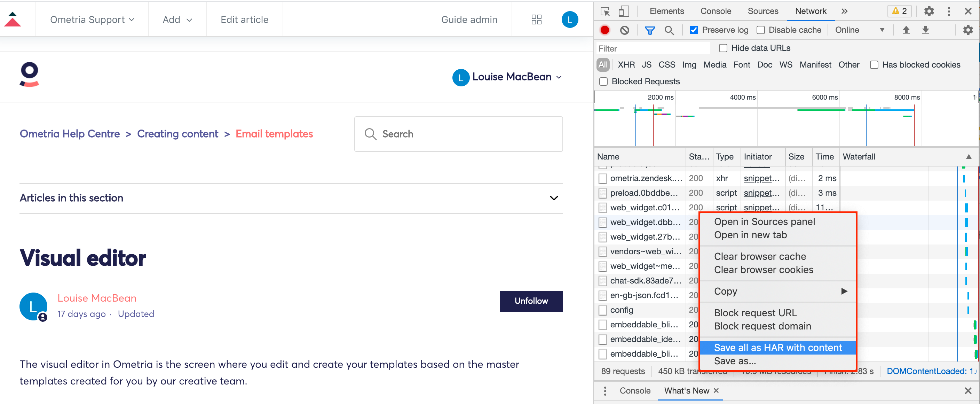This screenshot has height=404, width=980.
Task: Switch to the Console tab
Action: pyautogui.click(x=716, y=11)
